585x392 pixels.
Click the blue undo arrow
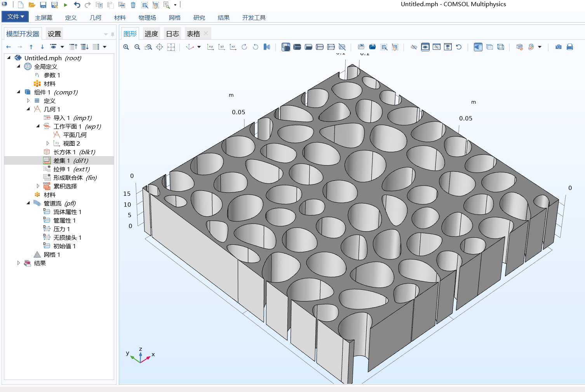77,5
